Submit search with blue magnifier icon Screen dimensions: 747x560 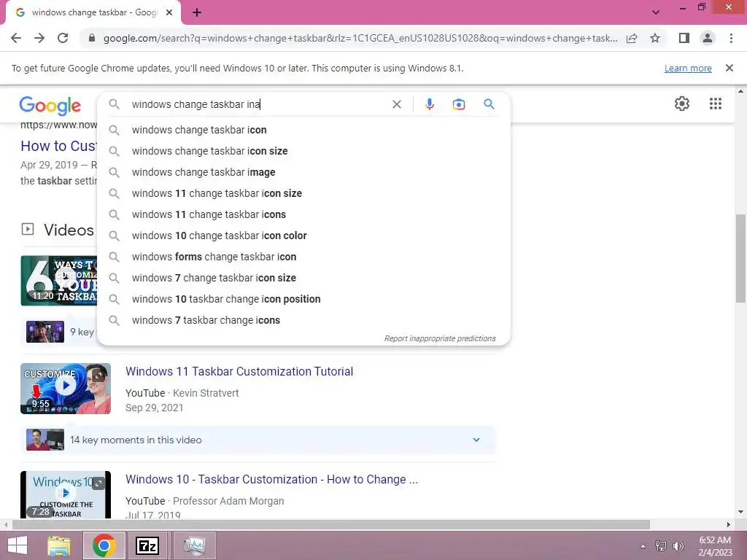[x=489, y=104]
